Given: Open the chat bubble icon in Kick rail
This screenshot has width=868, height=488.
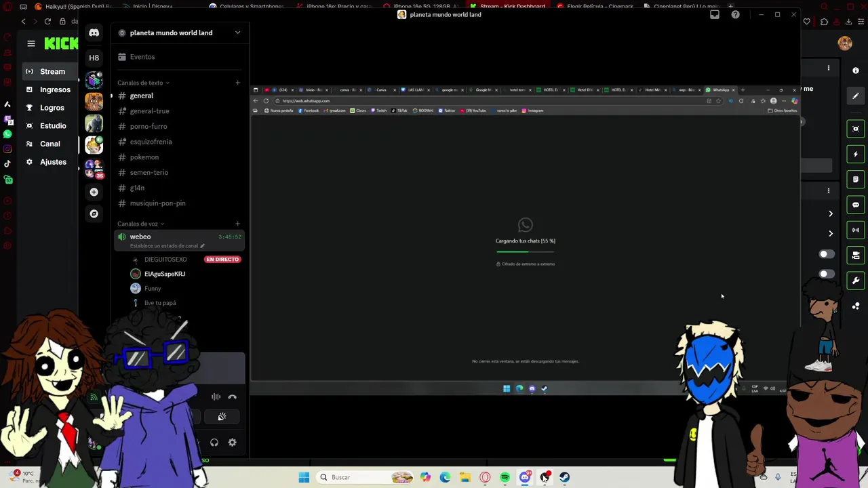Looking at the screenshot, I should pyautogui.click(x=856, y=205).
